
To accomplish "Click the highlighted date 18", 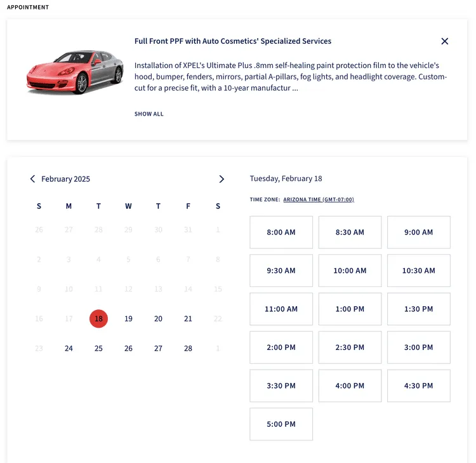I will pyautogui.click(x=98, y=319).
